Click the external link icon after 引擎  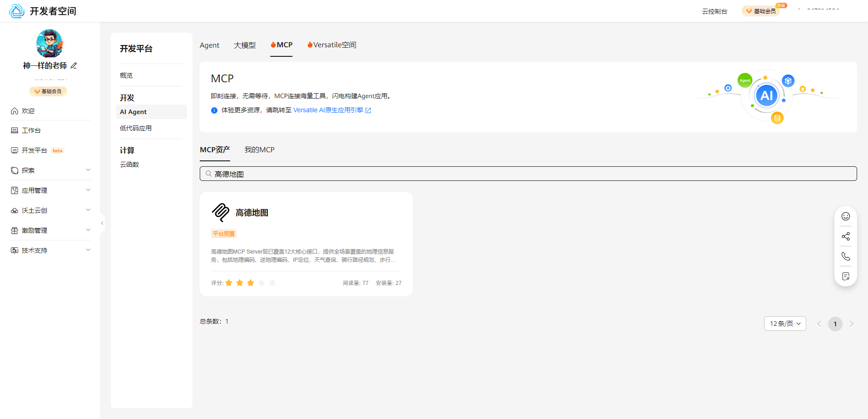coord(368,110)
